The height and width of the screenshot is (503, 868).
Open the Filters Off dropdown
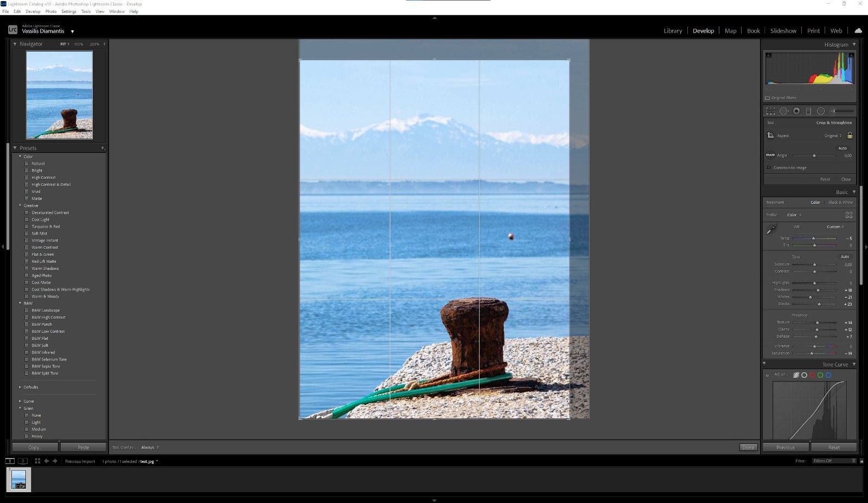(834, 461)
